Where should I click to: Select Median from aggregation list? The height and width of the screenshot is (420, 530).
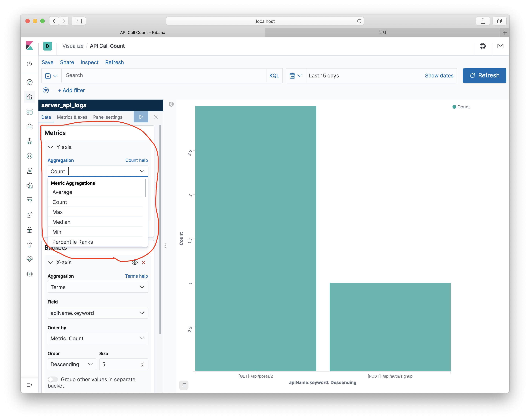(61, 222)
